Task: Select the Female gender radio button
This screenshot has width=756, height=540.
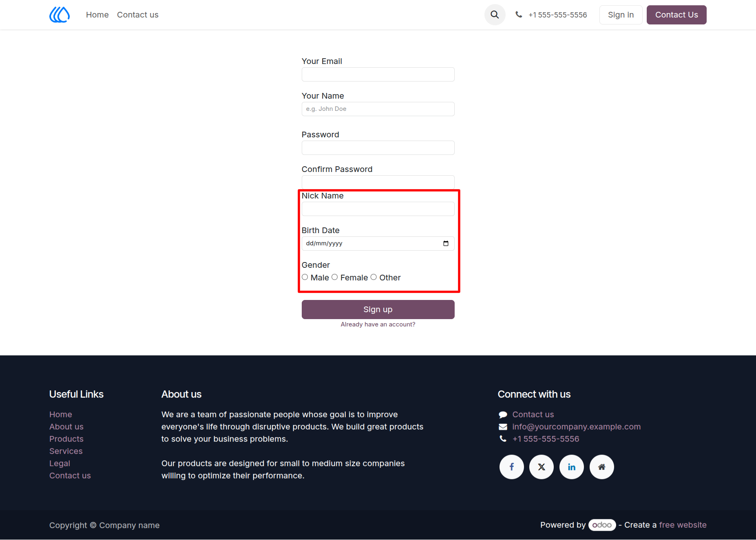Action: click(335, 277)
